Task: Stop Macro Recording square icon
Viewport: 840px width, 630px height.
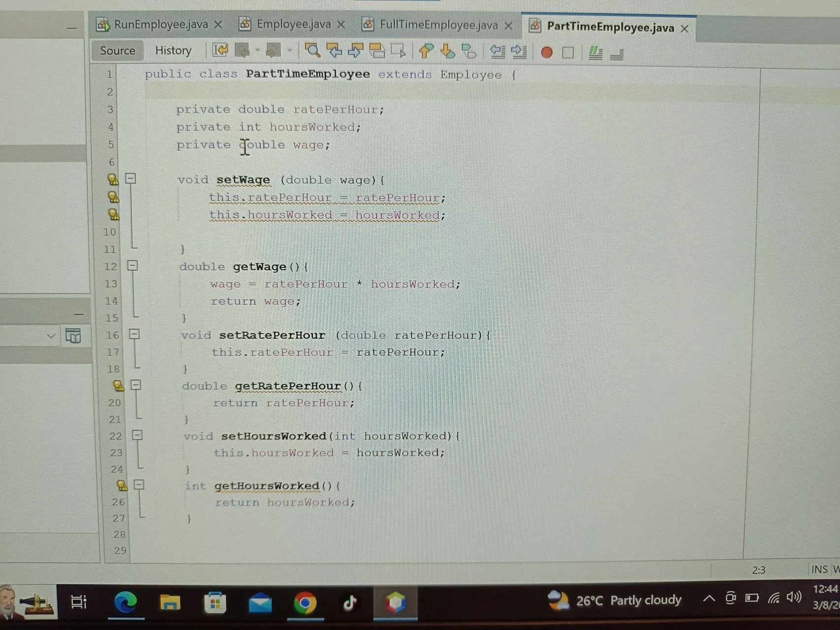Action: pos(568,52)
